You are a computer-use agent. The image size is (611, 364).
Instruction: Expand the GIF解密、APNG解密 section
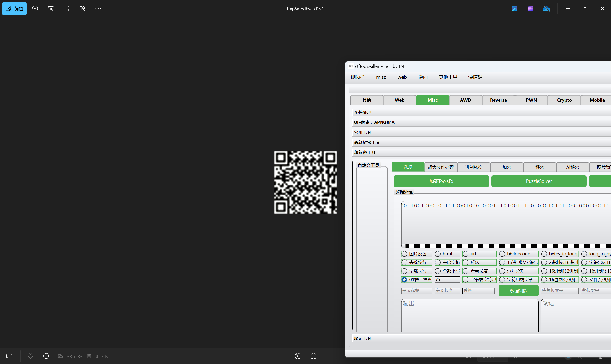482,122
